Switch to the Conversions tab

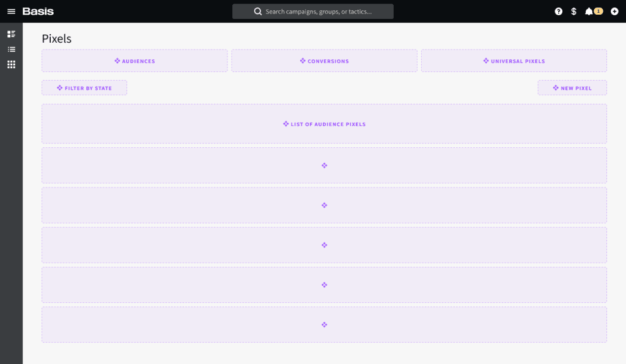(x=324, y=61)
